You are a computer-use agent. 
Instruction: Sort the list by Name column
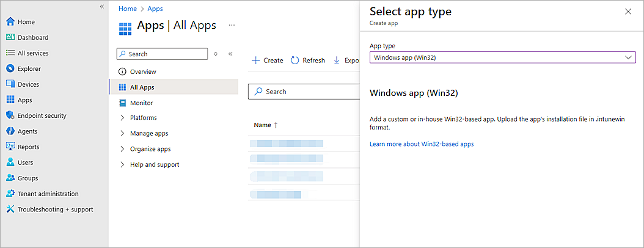coord(266,125)
